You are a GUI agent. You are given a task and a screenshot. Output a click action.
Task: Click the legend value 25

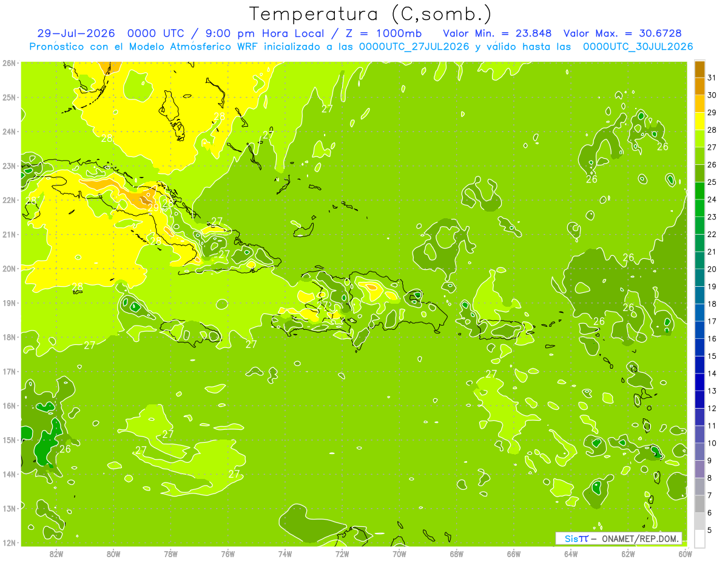pos(712,182)
